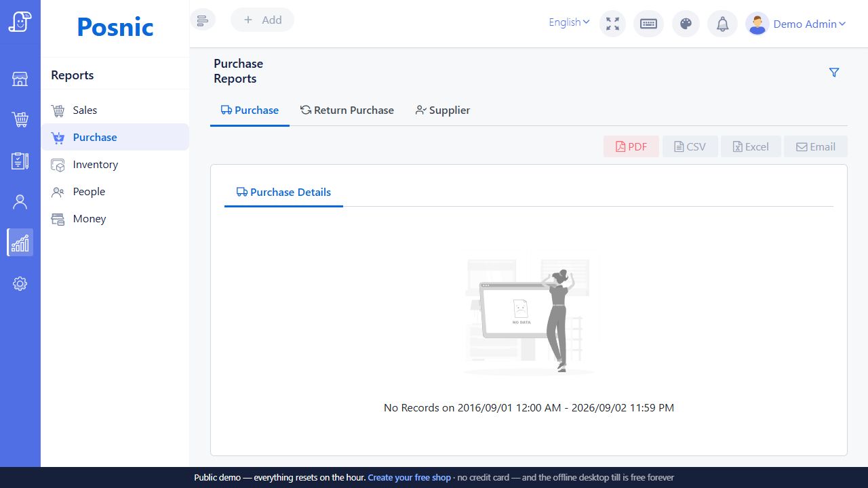Click the Add button in top bar

click(262, 20)
